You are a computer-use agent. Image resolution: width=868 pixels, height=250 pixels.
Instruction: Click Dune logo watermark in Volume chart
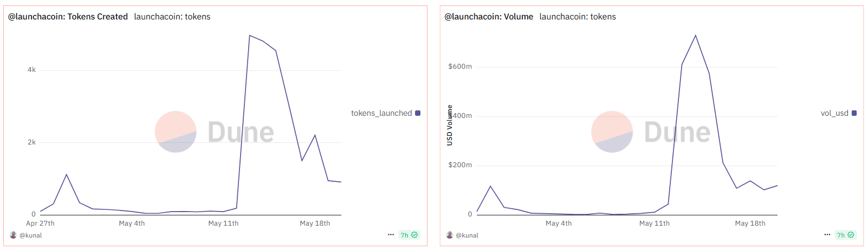click(612, 131)
